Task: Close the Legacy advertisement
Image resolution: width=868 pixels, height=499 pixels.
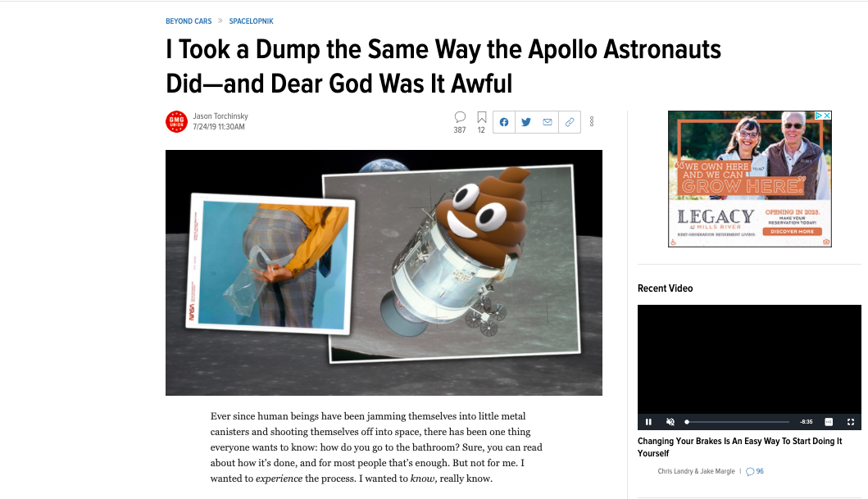Action: point(827,116)
